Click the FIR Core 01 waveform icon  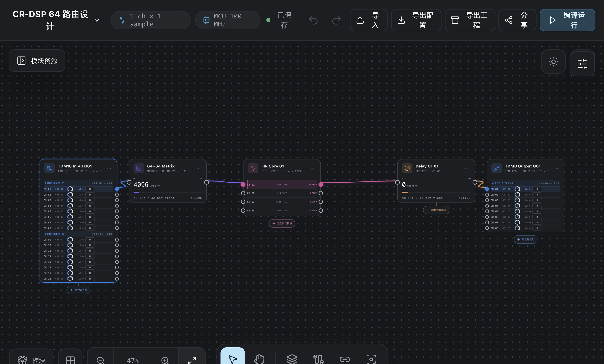(x=253, y=168)
